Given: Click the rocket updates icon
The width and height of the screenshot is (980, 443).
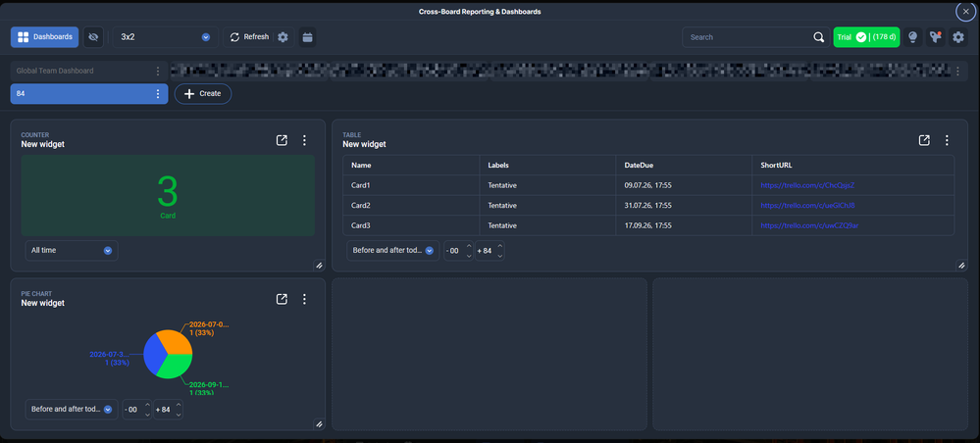Looking at the screenshot, I should coord(935,37).
